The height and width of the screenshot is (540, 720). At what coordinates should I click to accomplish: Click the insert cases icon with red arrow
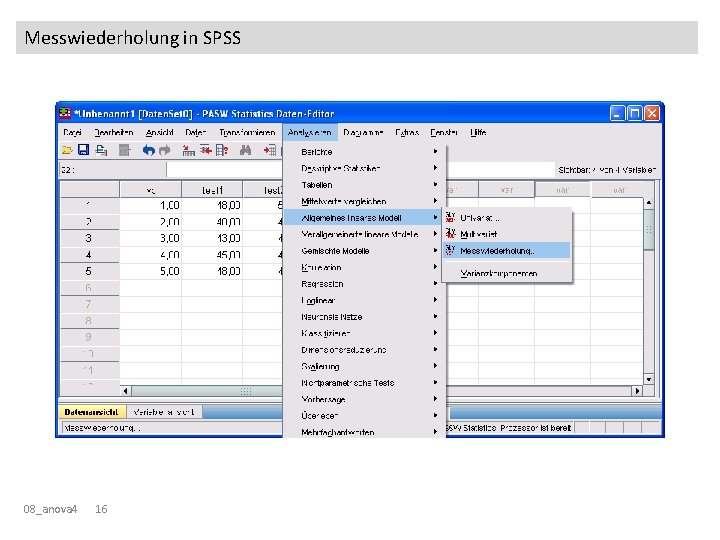point(270,150)
